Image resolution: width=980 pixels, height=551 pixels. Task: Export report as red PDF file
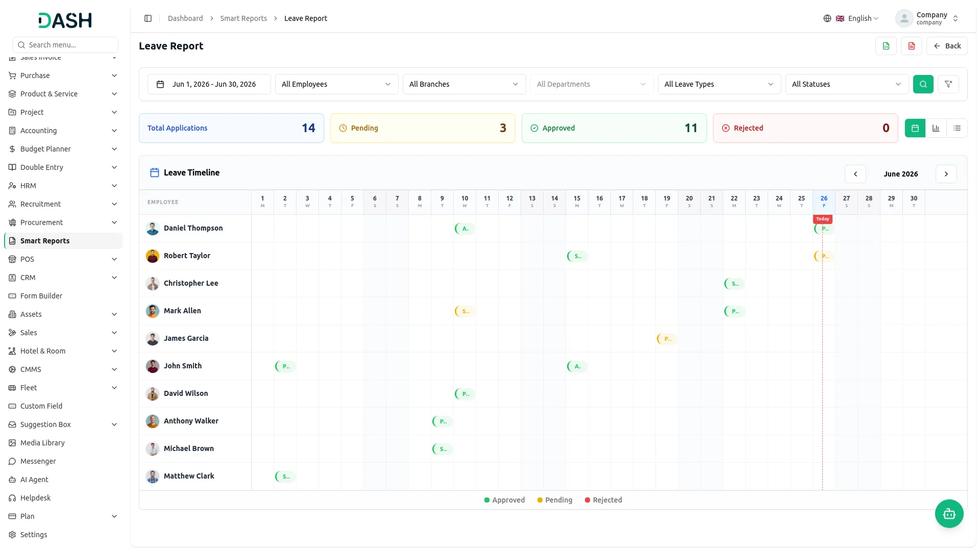point(912,46)
